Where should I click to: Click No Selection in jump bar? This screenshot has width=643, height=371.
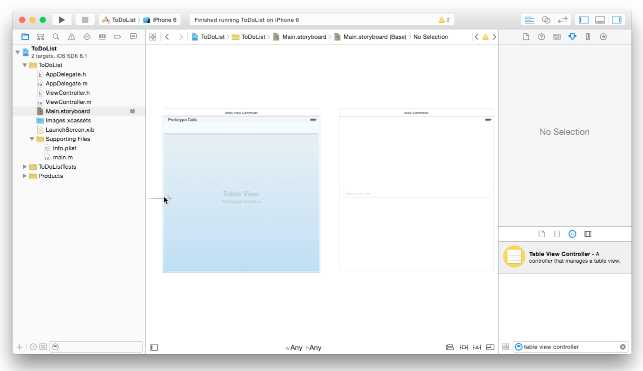[x=431, y=37]
